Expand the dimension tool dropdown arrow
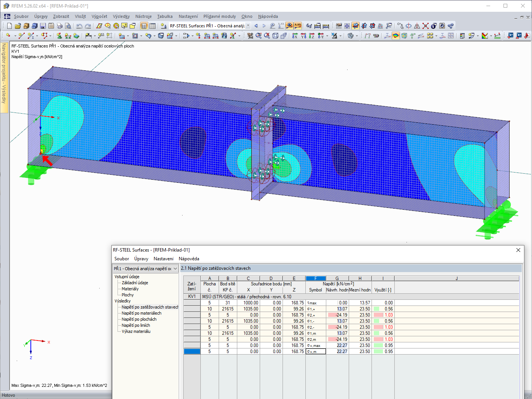Image resolution: width=532 pixels, height=399 pixels. (94, 36)
